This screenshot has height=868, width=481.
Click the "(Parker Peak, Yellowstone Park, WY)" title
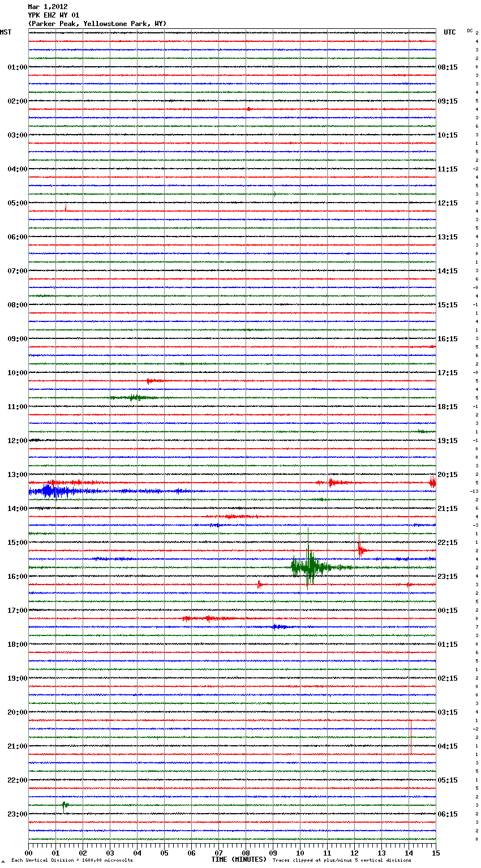tap(97, 24)
